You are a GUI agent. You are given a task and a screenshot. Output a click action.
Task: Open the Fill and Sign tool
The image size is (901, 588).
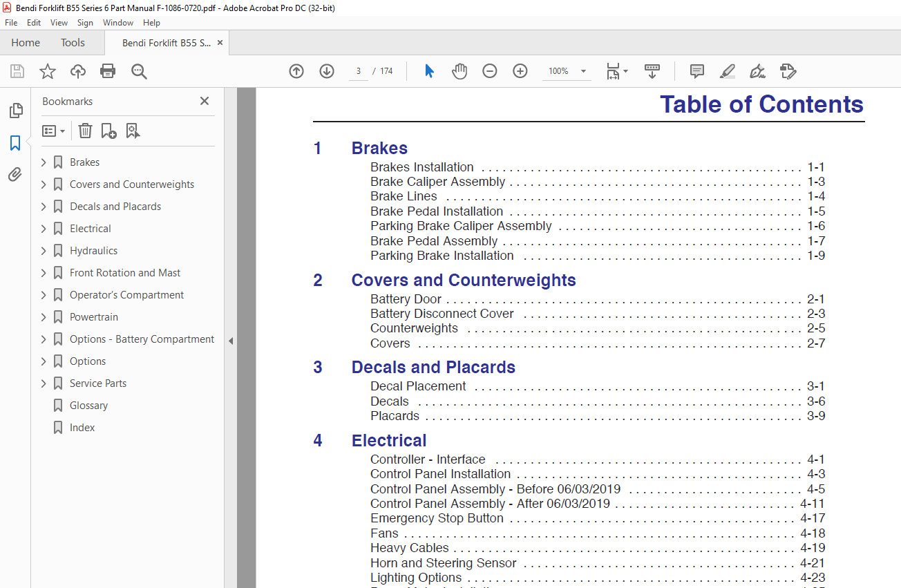click(x=758, y=71)
